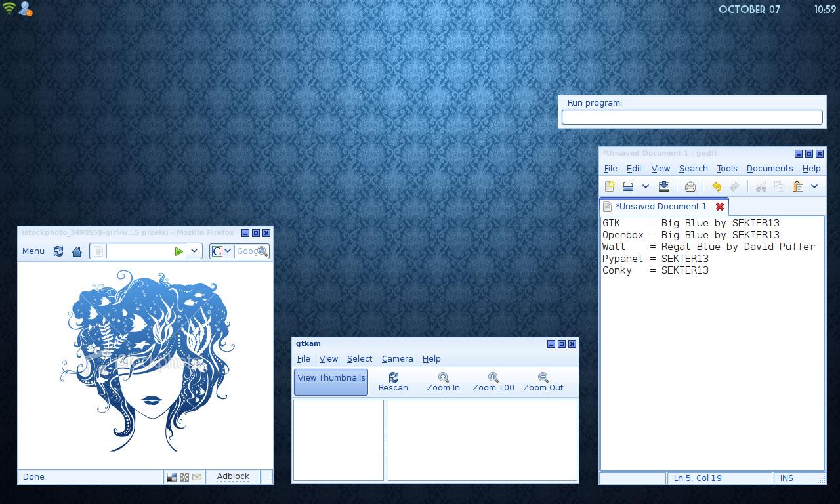Expand the Firefox URL history dropdown
The width and height of the screenshot is (840, 504).
(x=194, y=251)
